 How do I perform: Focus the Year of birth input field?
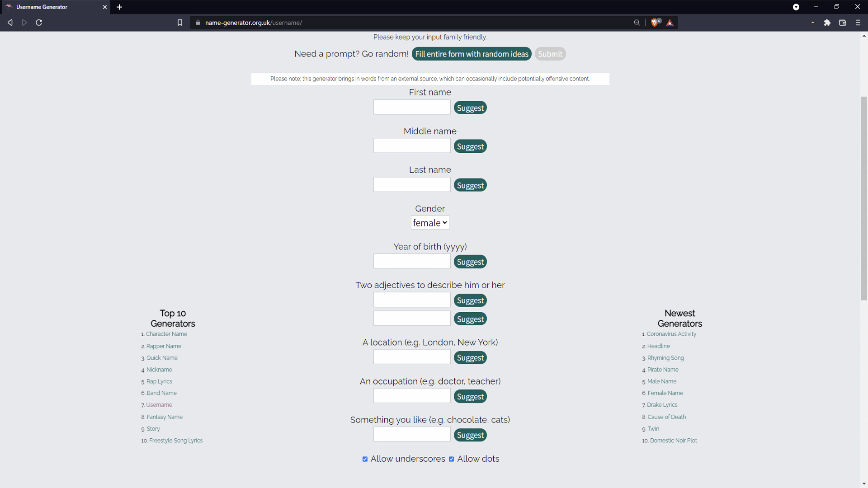click(x=412, y=261)
